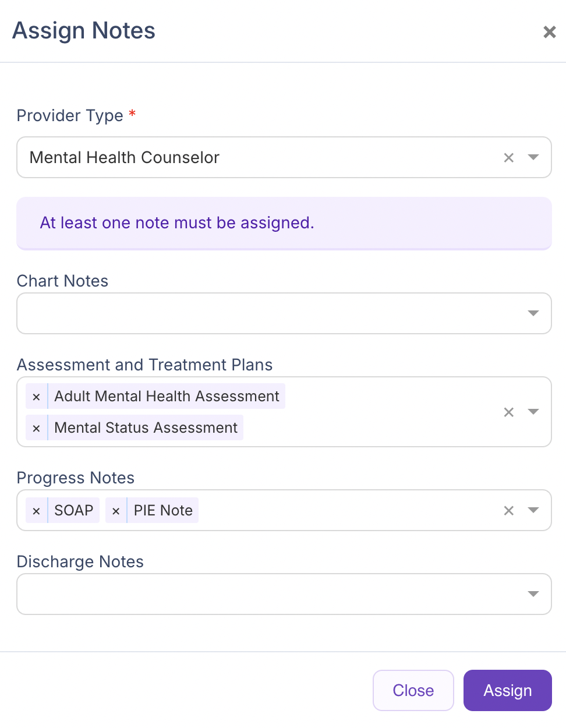Clear the Mental Health Counselor selection

(508, 157)
